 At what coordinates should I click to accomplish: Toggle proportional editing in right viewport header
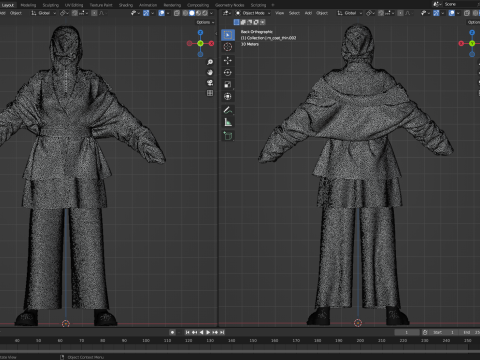coord(400,13)
